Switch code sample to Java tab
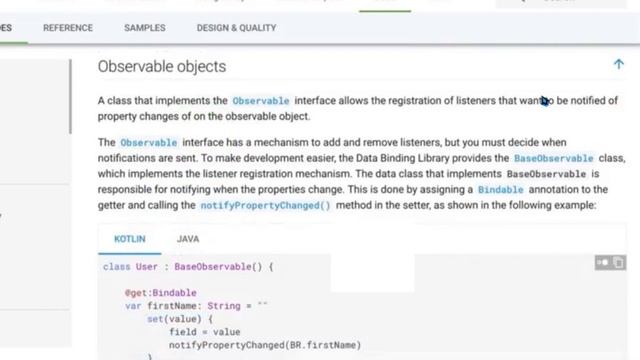This screenshot has width=640, height=360. coord(188,239)
